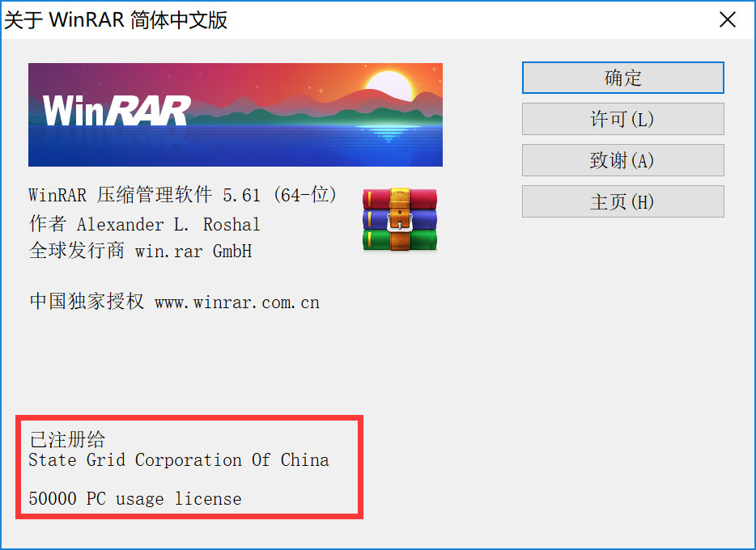Click the green book in the icon
Image resolution: width=756 pixels, height=550 pixels.
tap(400, 240)
